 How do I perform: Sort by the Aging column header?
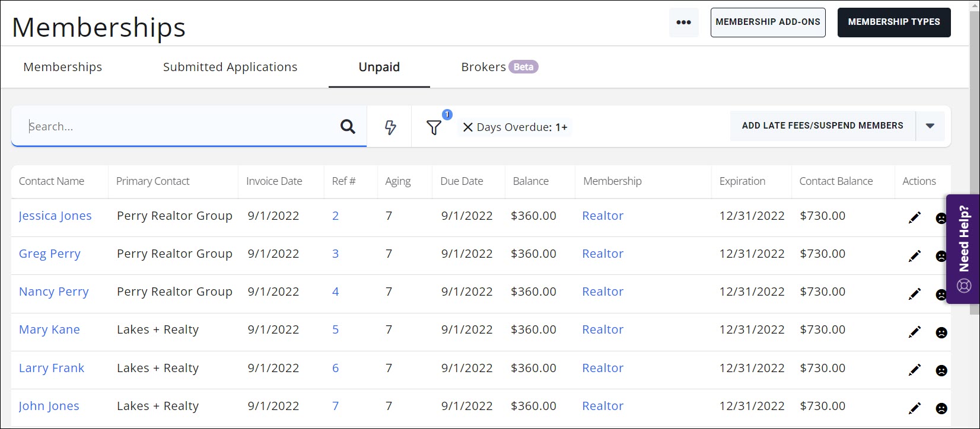point(397,181)
